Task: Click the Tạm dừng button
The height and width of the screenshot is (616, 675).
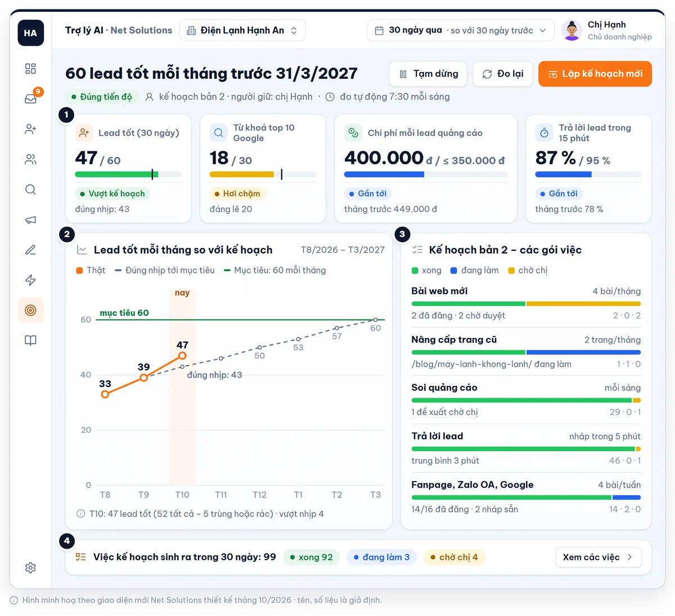Action: click(x=428, y=74)
